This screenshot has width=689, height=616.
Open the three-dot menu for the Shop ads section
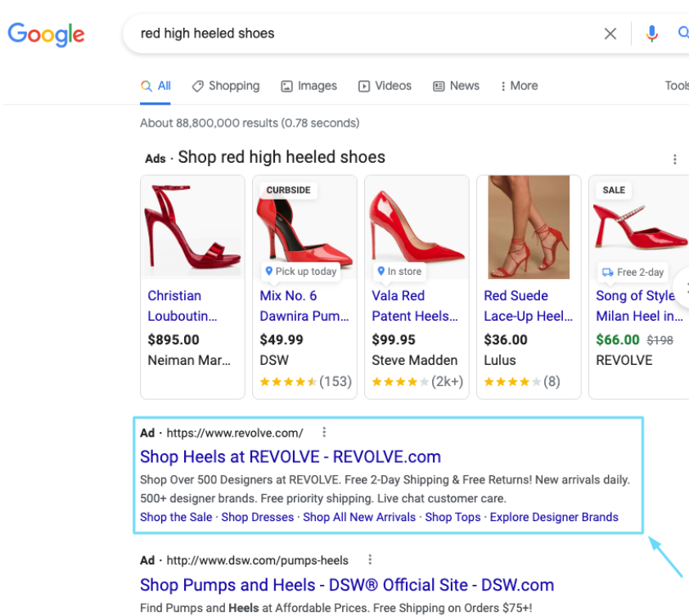pos(674,159)
